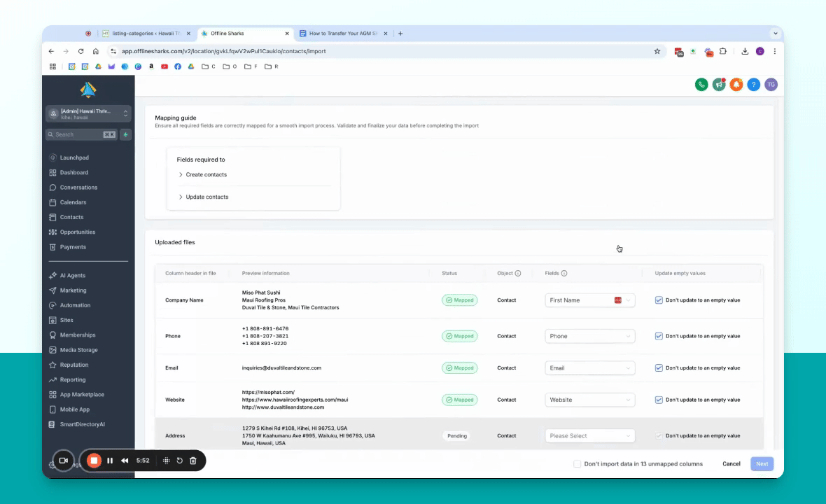The image size is (826, 504).
Task: Open the Hawaii Thriv account switcher
Action: [88, 114]
